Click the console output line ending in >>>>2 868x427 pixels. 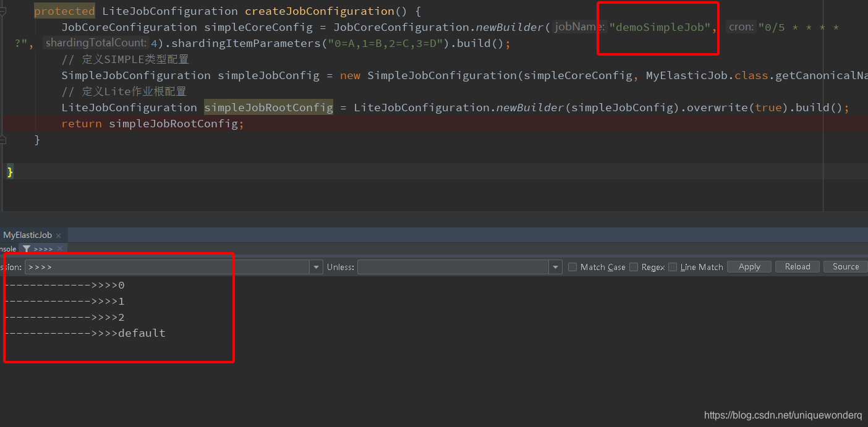click(64, 318)
